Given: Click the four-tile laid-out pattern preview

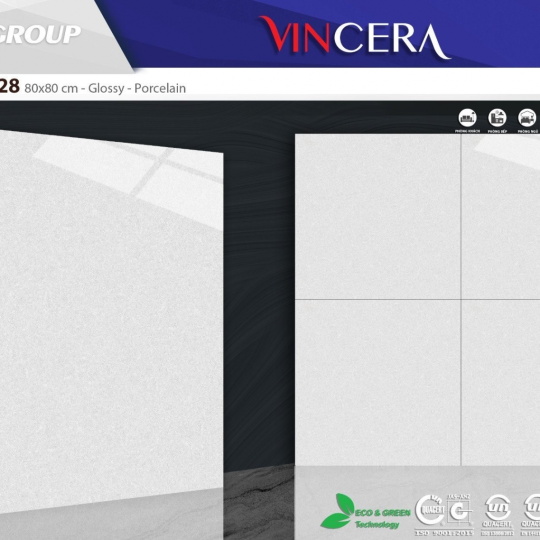Looking at the screenshot, I should (417, 300).
